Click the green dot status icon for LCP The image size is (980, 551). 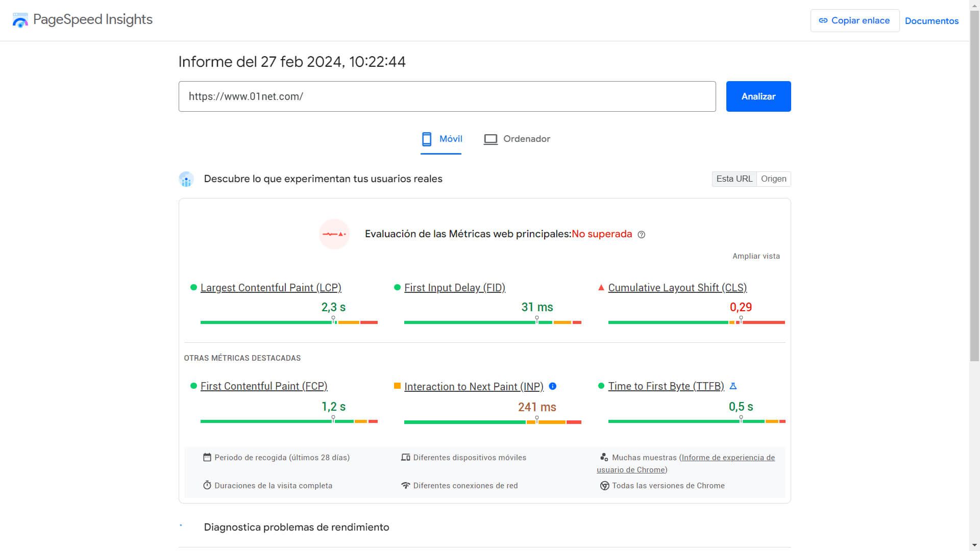point(193,287)
